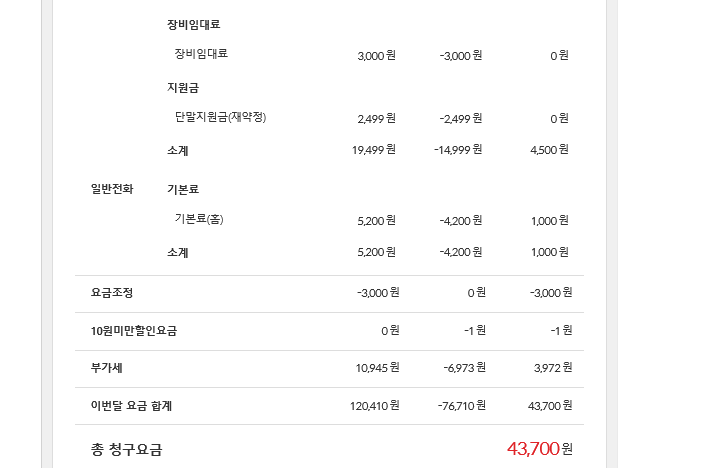Select the 기본료(홈) line item
The width and height of the screenshot is (703, 468).
tap(199, 219)
